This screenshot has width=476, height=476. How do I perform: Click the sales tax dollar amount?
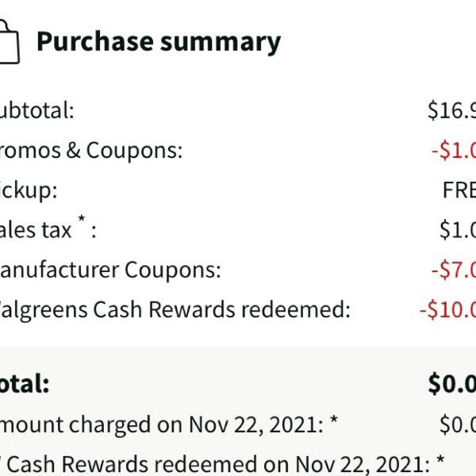(458, 230)
